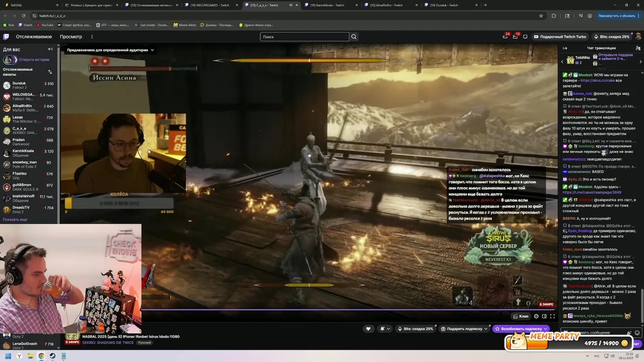This screenshot has width=644, height=362.
Task: Open the whispers chat bubble icon
Action: (525, 37)
